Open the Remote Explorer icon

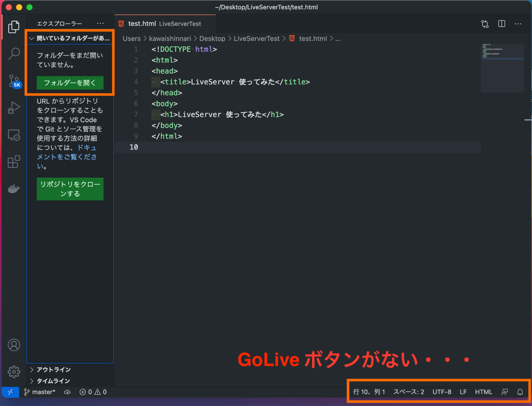tap(14, 135)
